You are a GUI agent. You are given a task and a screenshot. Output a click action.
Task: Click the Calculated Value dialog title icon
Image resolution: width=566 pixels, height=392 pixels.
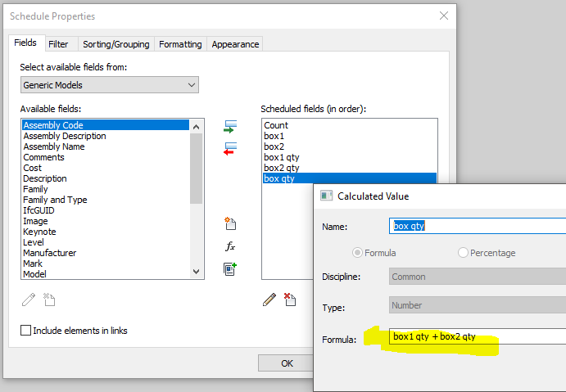326,196
